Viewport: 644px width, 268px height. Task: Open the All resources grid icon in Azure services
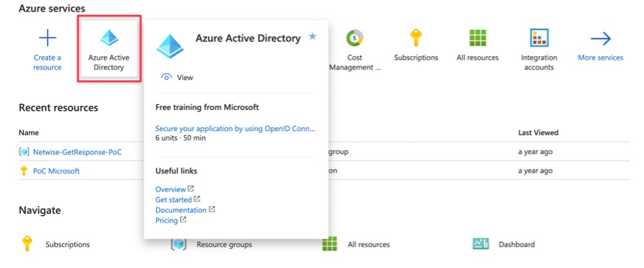point(478,38)
